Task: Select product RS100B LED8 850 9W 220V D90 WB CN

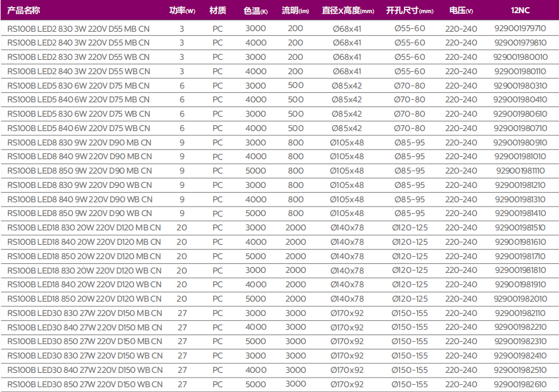Action: tap(80, 214)
